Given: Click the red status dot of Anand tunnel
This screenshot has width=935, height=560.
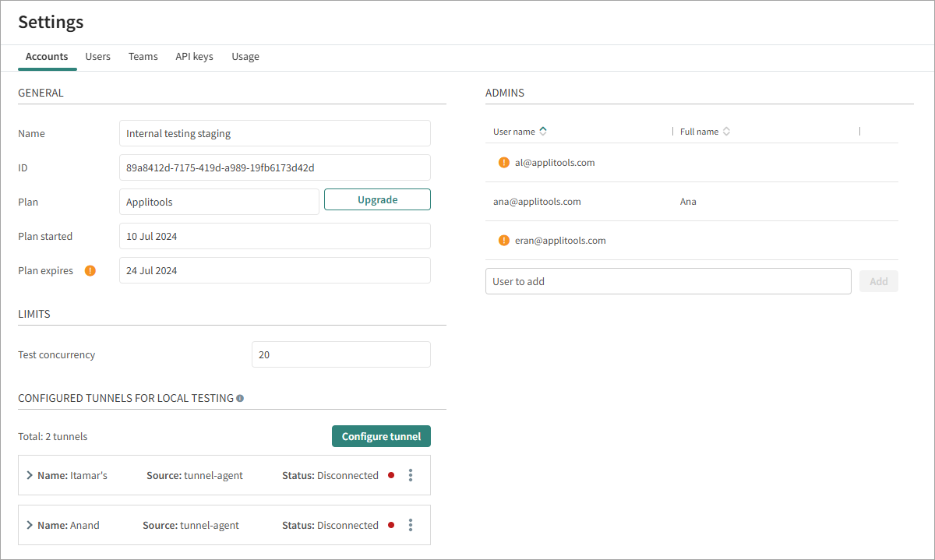Looking at the screenshot, I should click(391, 525).
